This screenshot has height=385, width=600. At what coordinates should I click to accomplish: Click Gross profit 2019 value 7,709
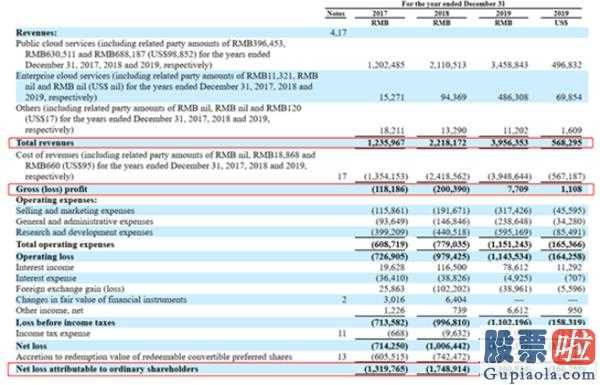[517, 189]
